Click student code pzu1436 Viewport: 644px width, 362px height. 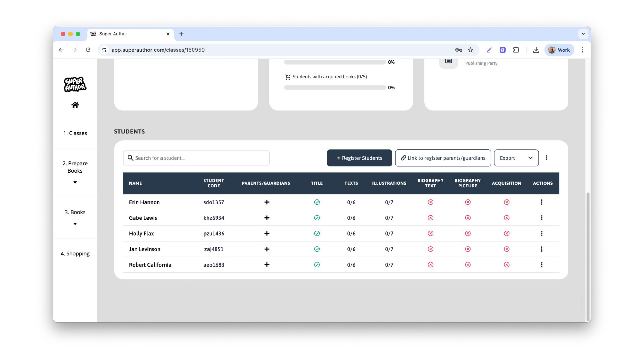(214, 233)
